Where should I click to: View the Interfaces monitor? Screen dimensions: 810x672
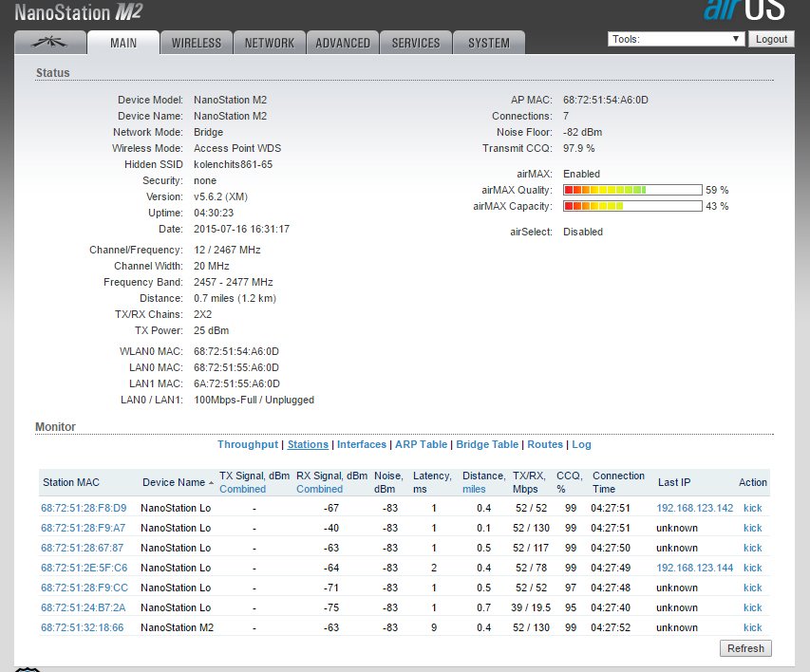pyautogui.click(x=362, y=444)
